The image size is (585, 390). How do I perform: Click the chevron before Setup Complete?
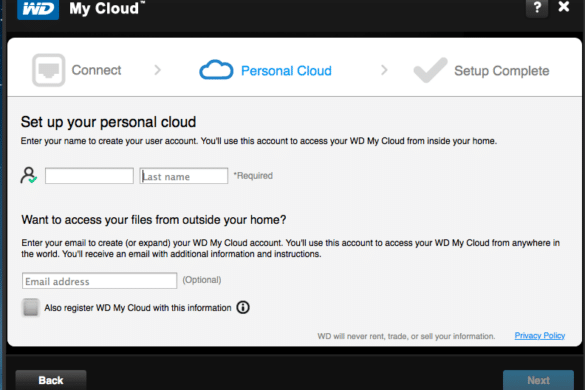384,70
